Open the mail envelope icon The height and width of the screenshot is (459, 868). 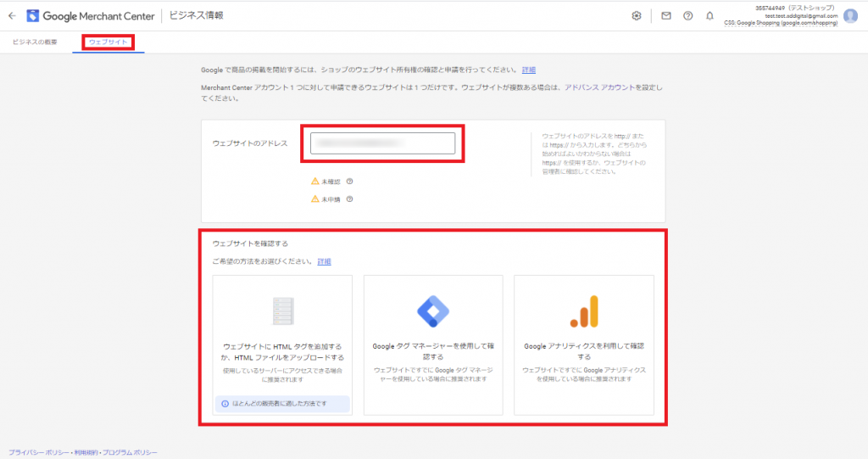tap(666, 16)
